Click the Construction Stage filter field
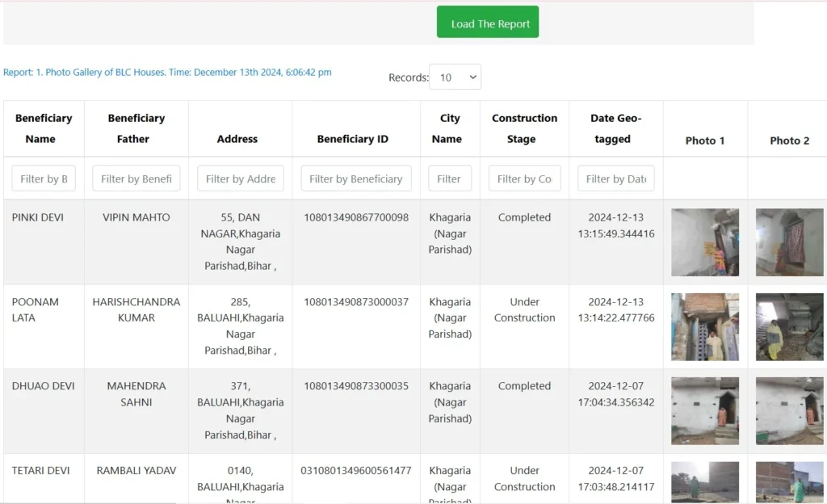Viewport: 827px width, 504px height. pyautogui.click(x=524, y=178)
